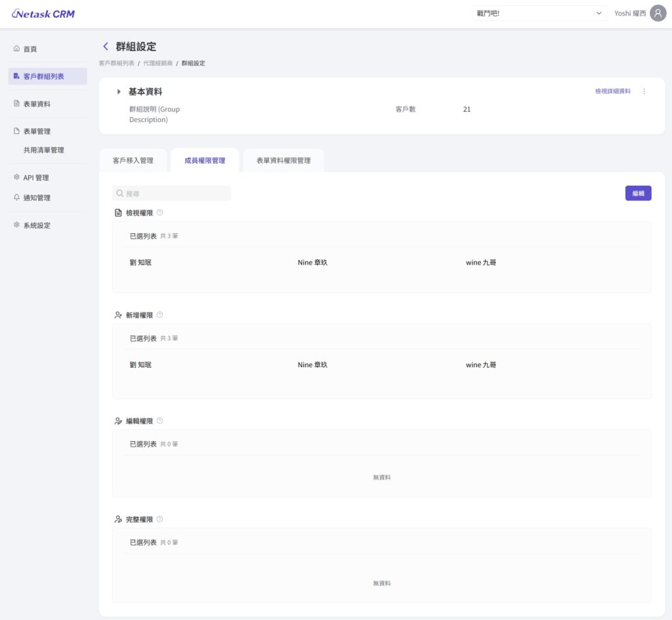Screen dimensions: 672x620
Task: Open the 戰鬥吧! workspace dropdown
Action: 539,13
